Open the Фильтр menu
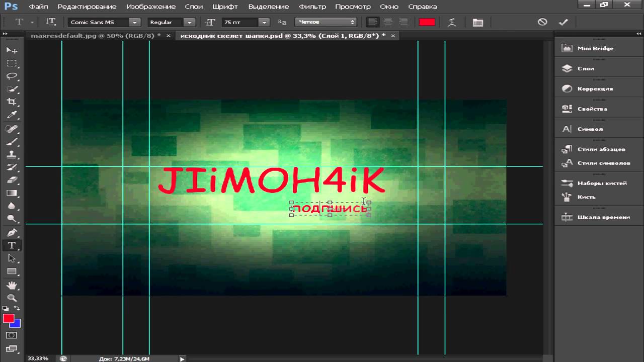 312,7
